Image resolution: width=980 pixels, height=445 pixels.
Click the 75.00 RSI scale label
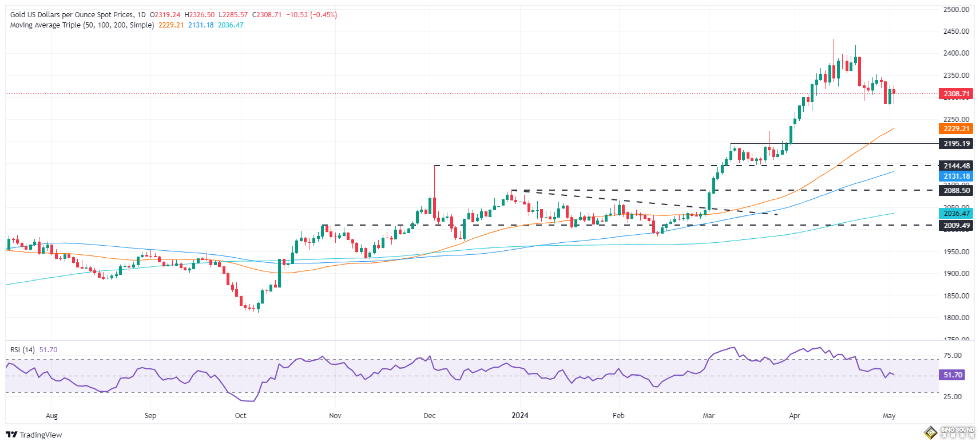(x=952, y=356)
